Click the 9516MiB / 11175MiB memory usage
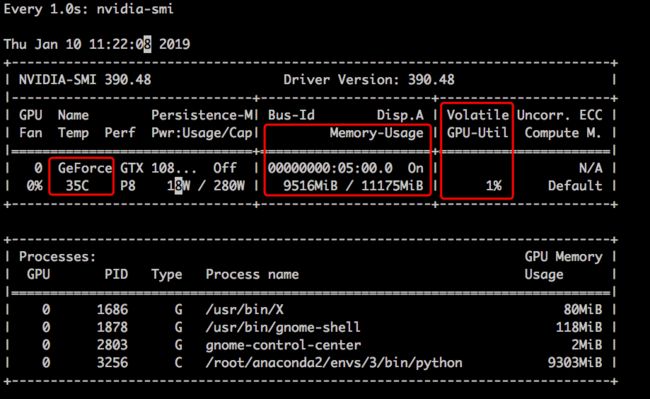The image size is (650, 399). click(353, 186)
